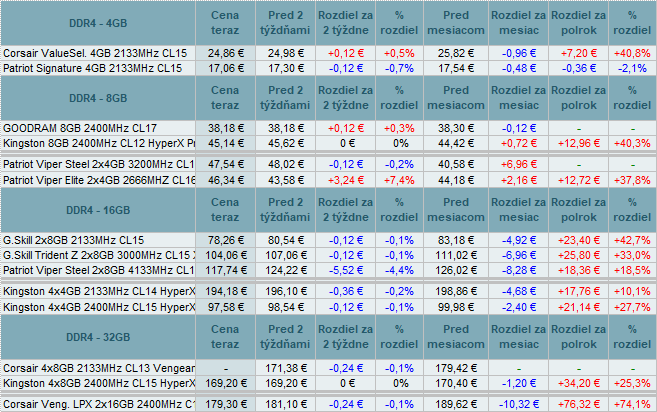Screen dimensions: 657x412
Task: Click Corsair 4x8GB 2133MHz CL13 Vengeance row name
Action: click(x=98, y=368)
